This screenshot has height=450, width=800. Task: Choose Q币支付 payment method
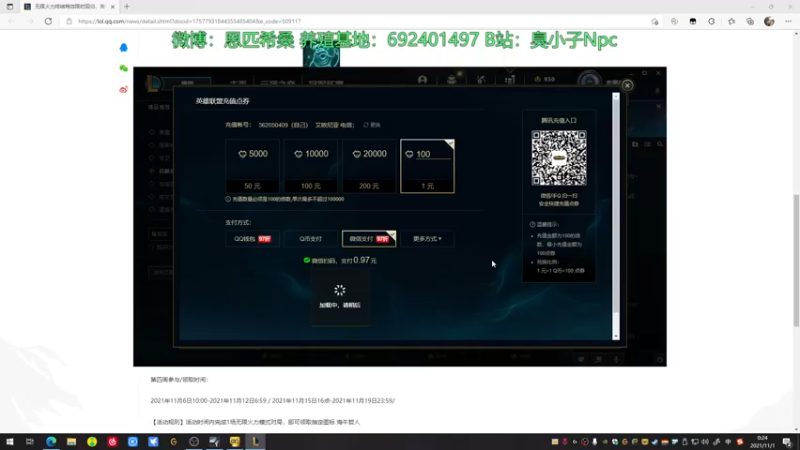[311, 239]
